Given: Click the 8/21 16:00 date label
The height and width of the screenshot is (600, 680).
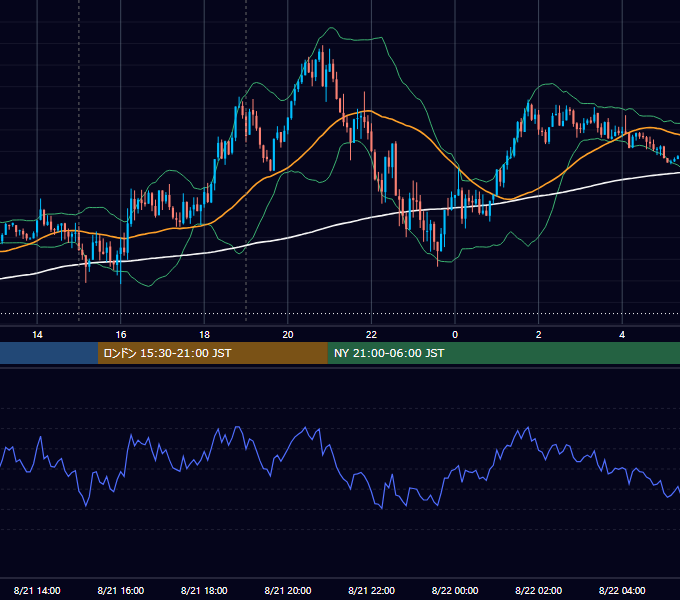Looking at the screenshot, I should 121,590.
